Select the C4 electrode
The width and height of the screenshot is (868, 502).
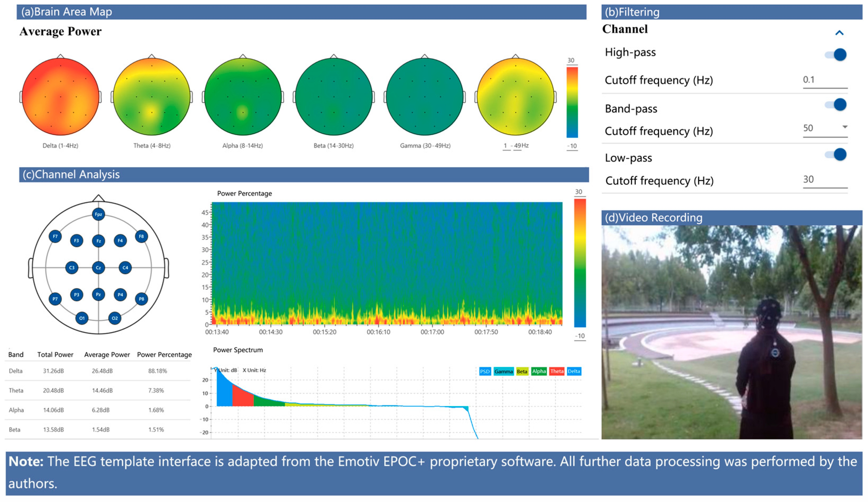click(x=125, y=268)
